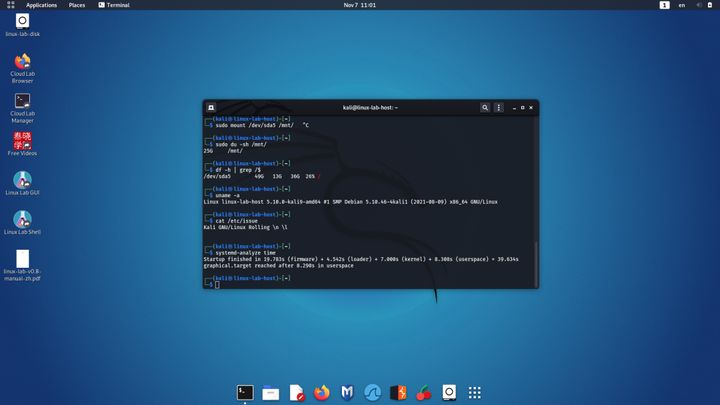720x405 pixels.
Task: Open the disk image icon in the dock
Action: (x=449, y=393)
